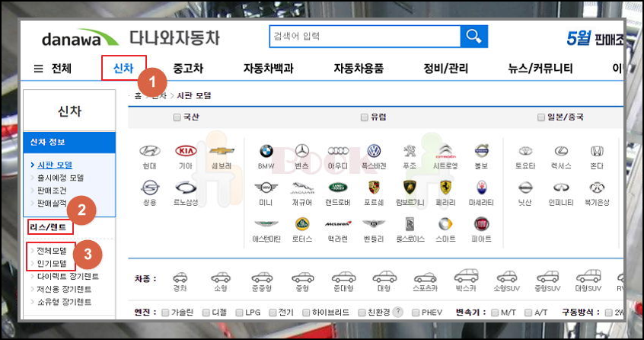Check the 국산 checkbox
This screenshot has height=340, width=644.
coord(177,117)
